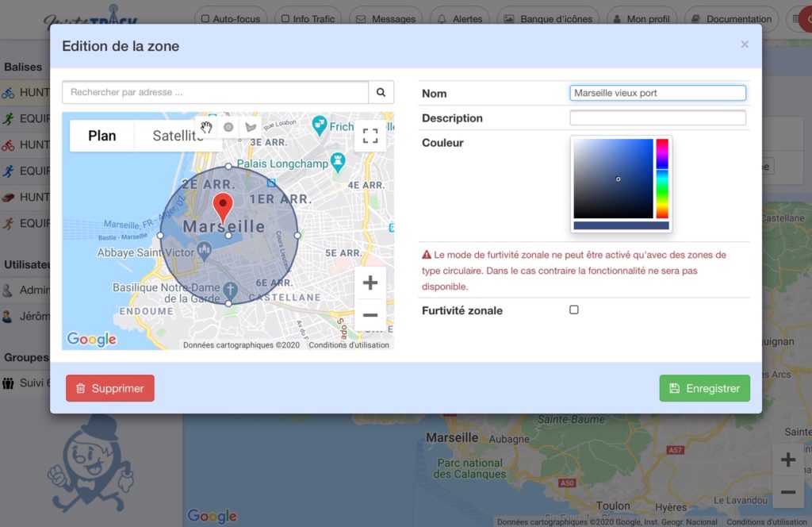Click the orange runner icon in the Balises list

8,223
